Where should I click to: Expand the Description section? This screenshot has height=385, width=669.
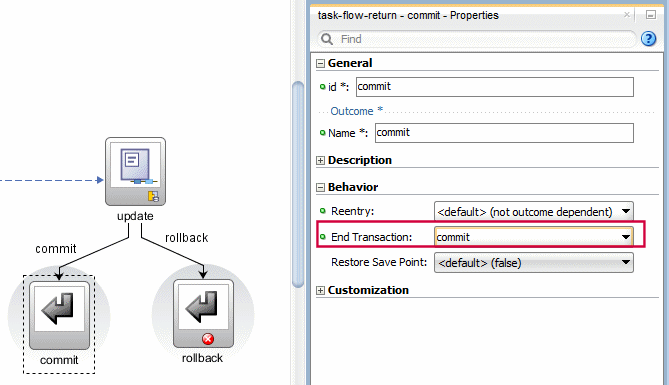click(320, 160)
